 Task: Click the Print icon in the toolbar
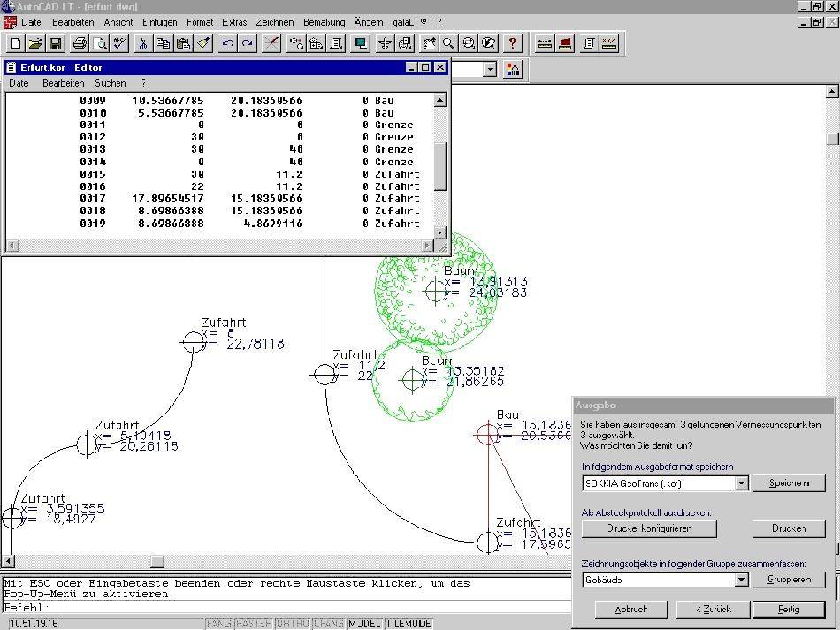[x=80, y=43]
